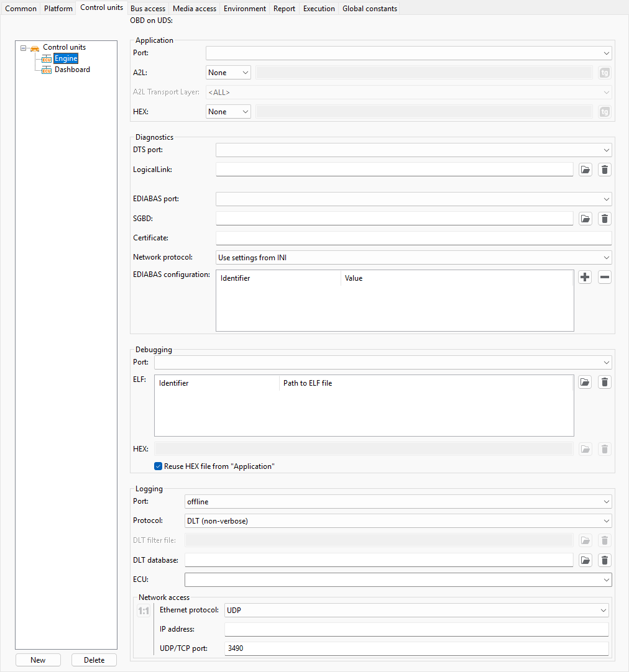The height and width of the screenshot is (672, 629).
Task: Change Ethernet protocol from UDP
Action: [416, 611]
